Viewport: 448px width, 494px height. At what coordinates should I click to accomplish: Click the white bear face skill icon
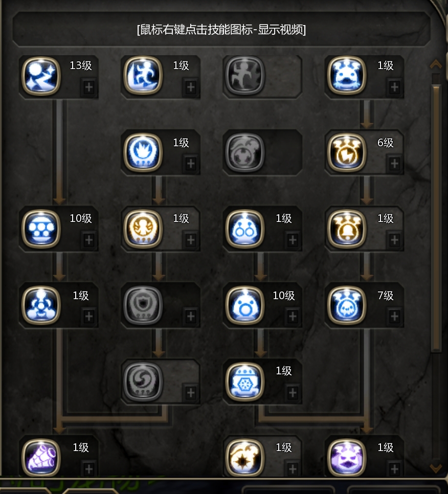(347, 76)
